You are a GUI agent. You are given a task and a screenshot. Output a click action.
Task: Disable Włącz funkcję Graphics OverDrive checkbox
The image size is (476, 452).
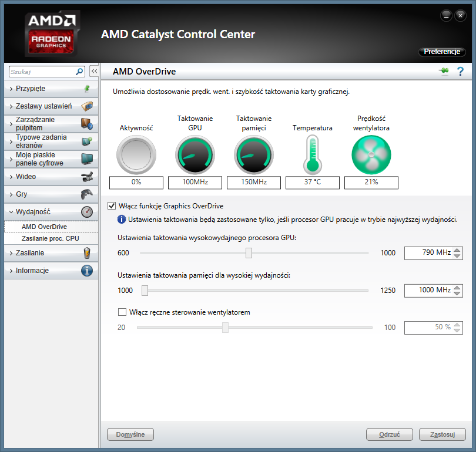coord(112,206)
